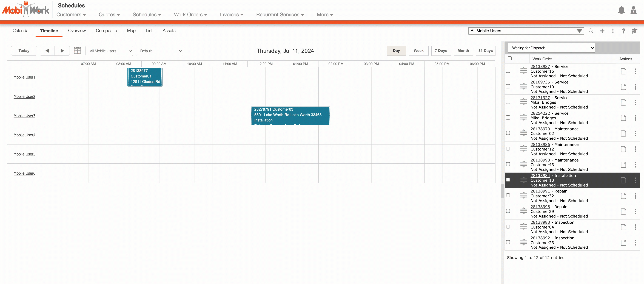Click the document icon for work order 28138987

coord(623,71)
